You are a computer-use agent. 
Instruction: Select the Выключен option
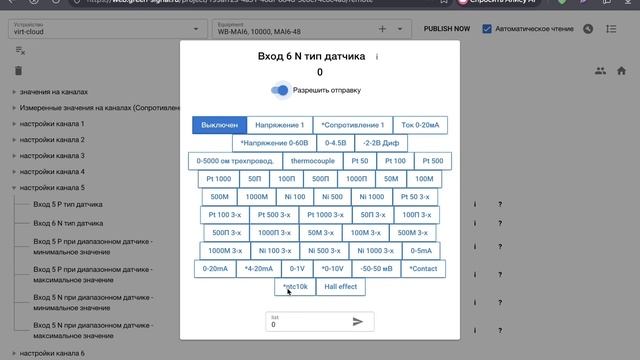[x=219, y=125]
